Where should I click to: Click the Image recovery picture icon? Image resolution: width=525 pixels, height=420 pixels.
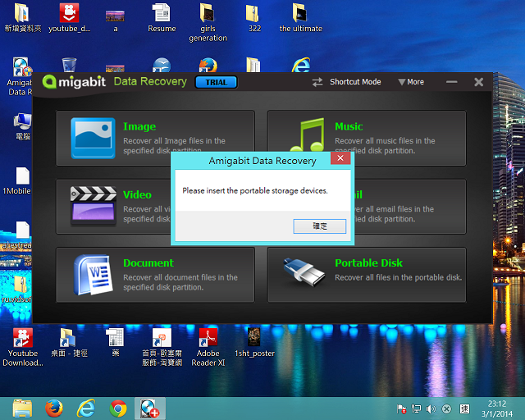(x=93, y=138)
